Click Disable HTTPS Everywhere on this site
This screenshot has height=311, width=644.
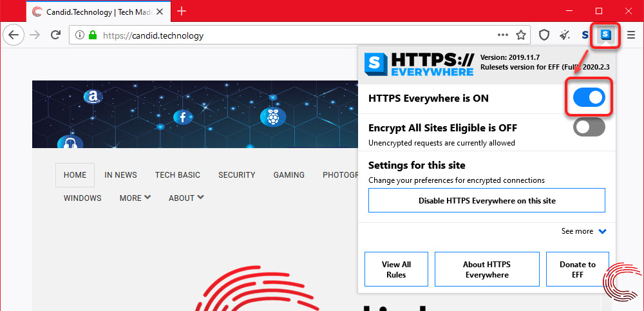487,200
